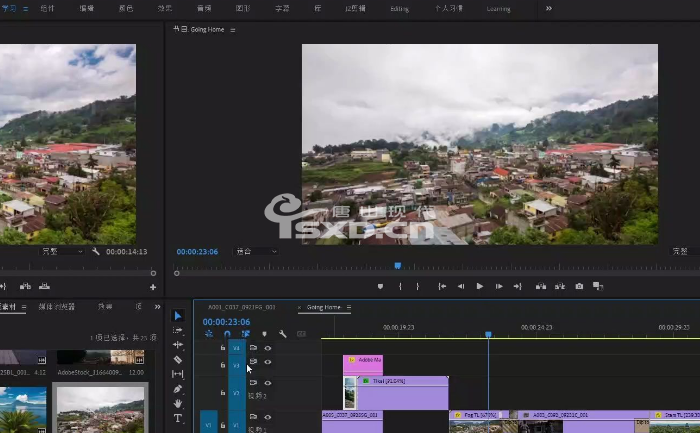Toggle V1 track output eye
This screenshot has width=700, height=433.
(268, 417)
